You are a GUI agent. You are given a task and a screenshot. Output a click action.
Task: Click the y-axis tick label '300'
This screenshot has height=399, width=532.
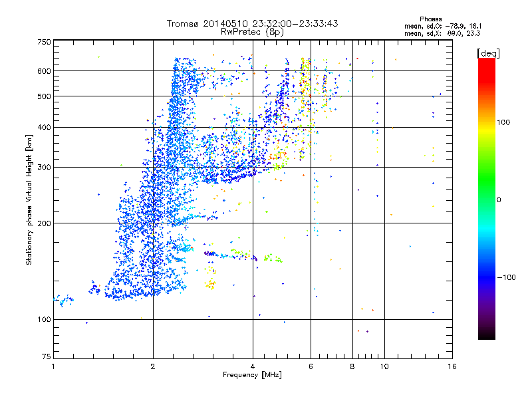tap(45, 167)
